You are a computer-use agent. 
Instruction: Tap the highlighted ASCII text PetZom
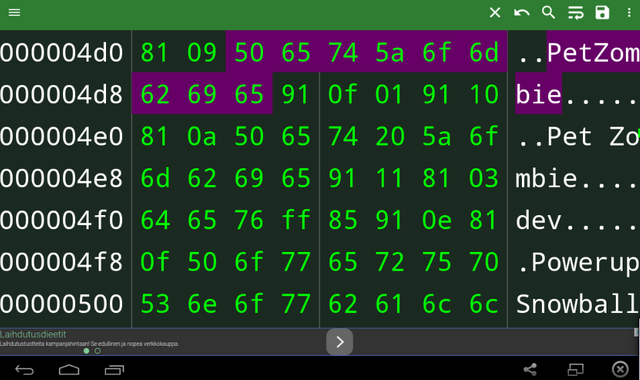pos(593,53)
